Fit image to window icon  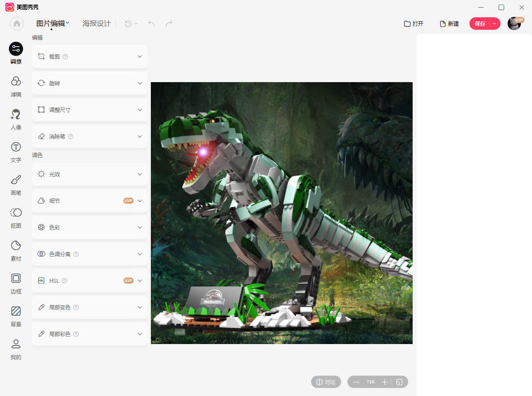(399, 382)
